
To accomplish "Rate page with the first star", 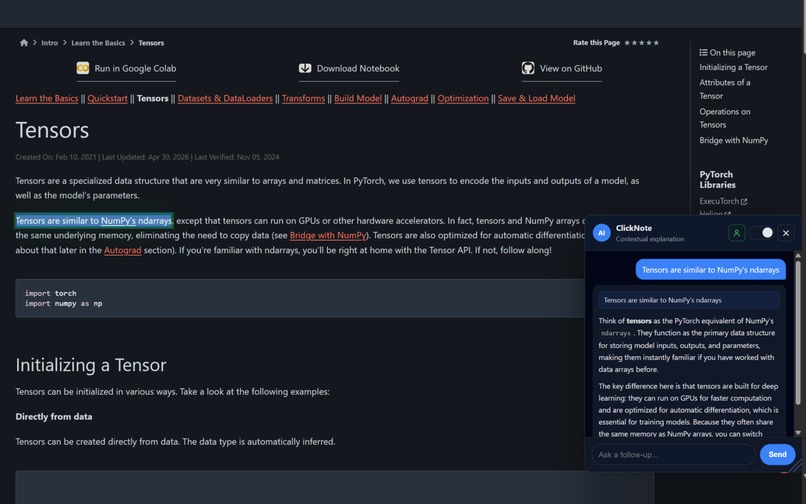I will [x=627, y=43].
